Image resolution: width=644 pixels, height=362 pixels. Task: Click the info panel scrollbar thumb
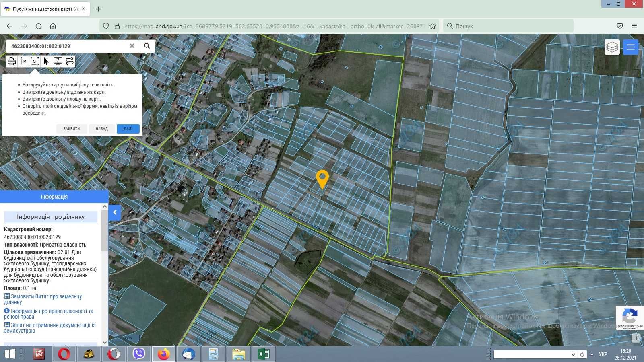[x=105, y=230]
